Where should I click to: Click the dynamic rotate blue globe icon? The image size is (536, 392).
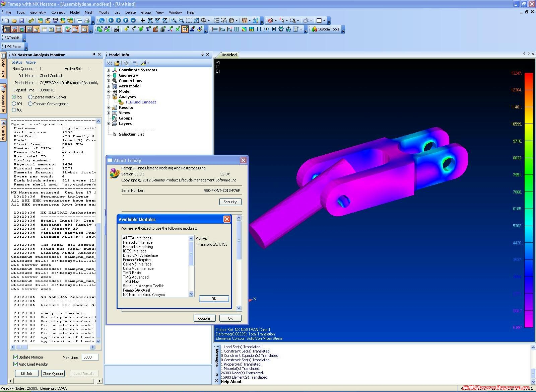(x=102, y=20)
